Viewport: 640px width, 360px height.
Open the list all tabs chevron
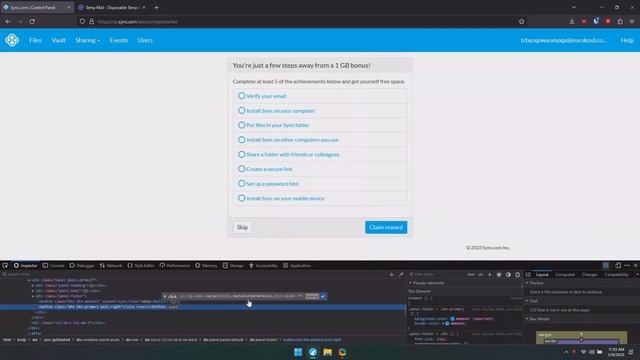click(574, 7)
